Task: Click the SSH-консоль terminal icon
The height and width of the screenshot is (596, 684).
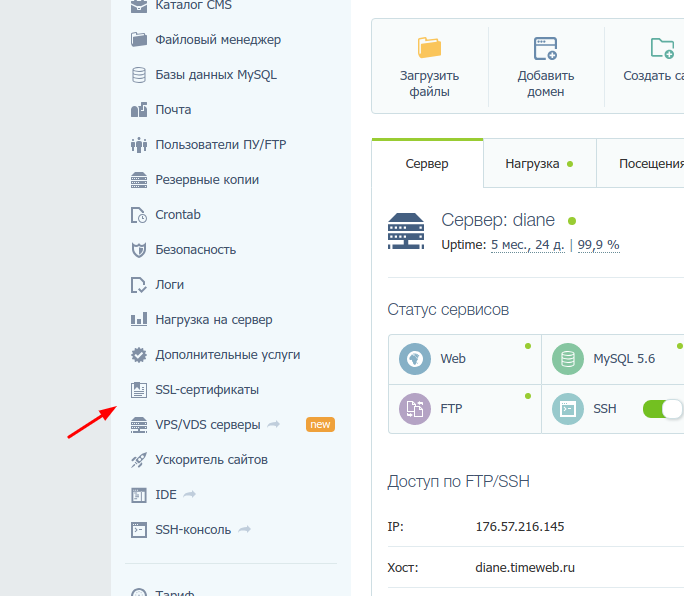Action: tap(139, 530)
